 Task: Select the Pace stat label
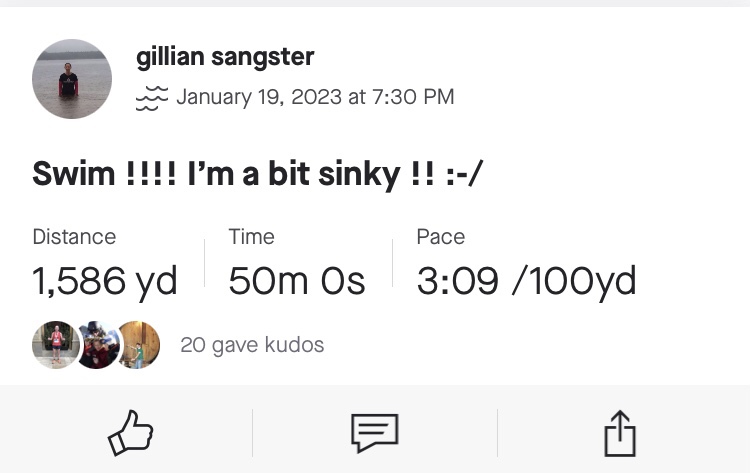click(440, 237)
